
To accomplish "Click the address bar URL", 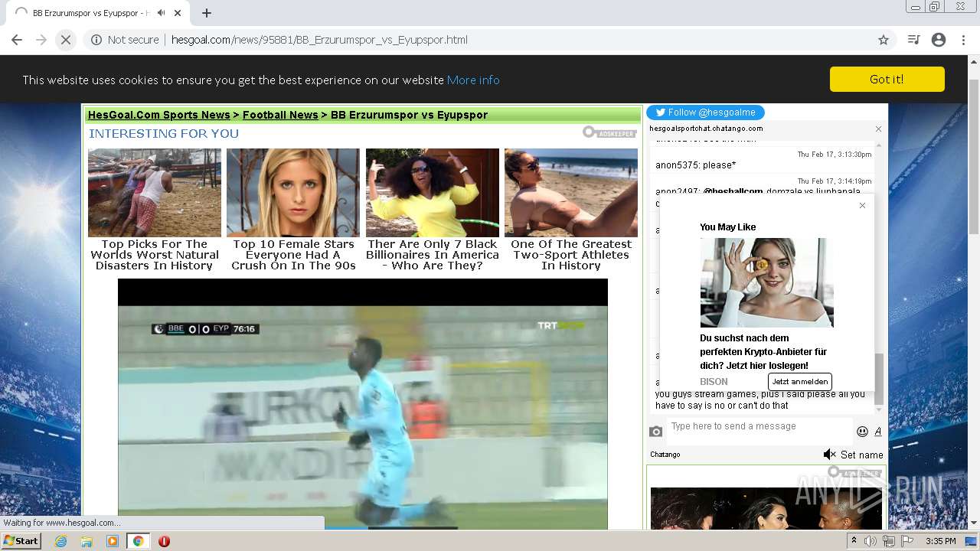I will [319, 40].
